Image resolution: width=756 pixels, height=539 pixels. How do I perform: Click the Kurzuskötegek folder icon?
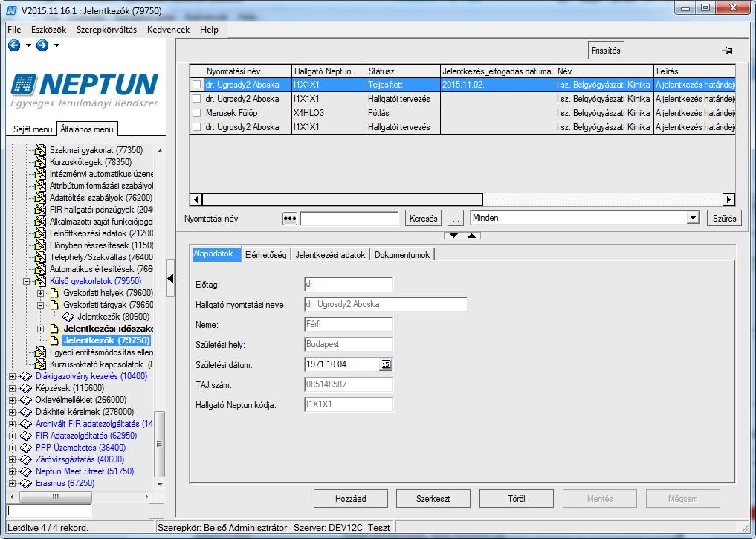[x=40, y=162]
